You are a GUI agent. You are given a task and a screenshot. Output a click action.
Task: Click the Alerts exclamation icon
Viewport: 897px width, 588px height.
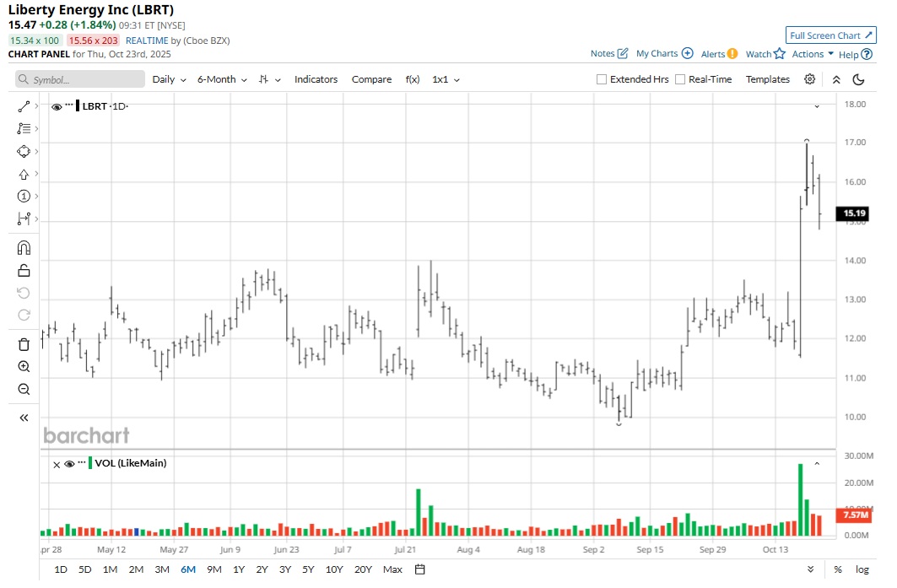(732, 54)
